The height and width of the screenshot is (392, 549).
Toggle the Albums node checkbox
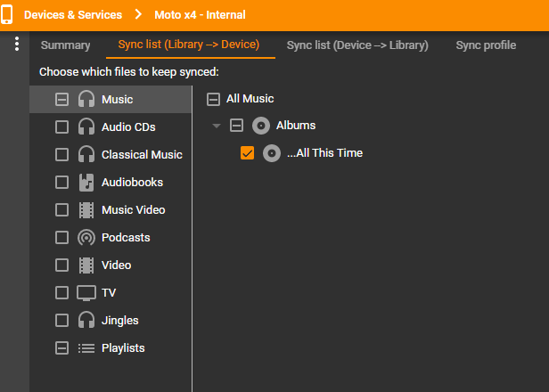point(236,126)
